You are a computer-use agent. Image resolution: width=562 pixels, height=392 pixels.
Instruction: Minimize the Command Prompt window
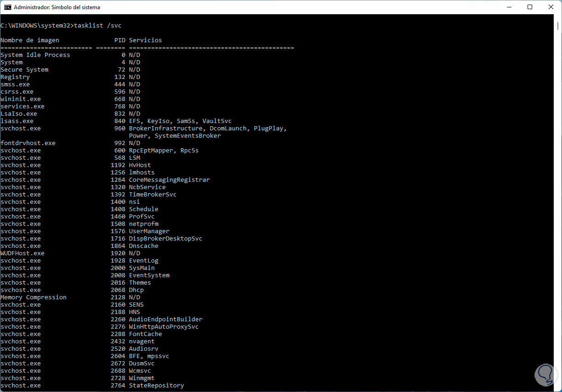[510, 7]
